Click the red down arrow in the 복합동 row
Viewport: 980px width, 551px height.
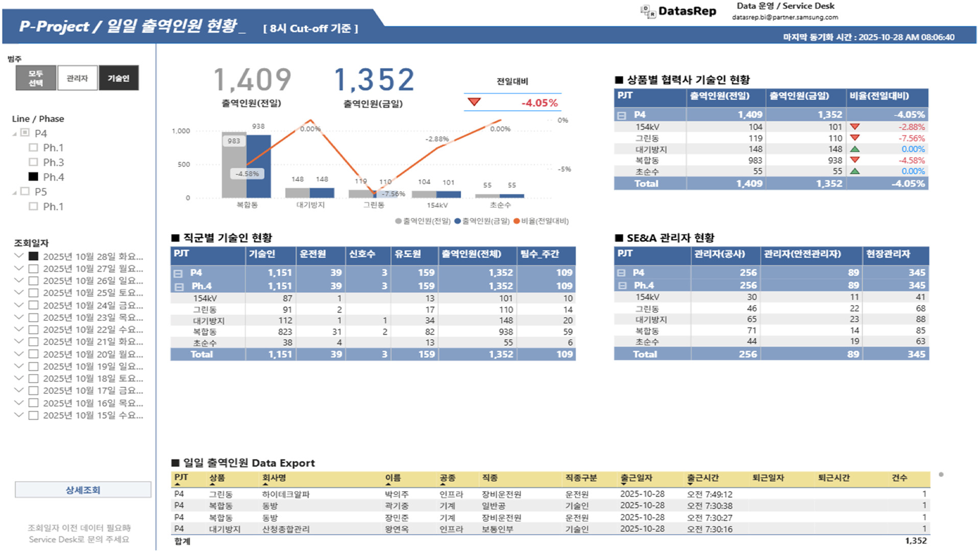coord(855,160)
